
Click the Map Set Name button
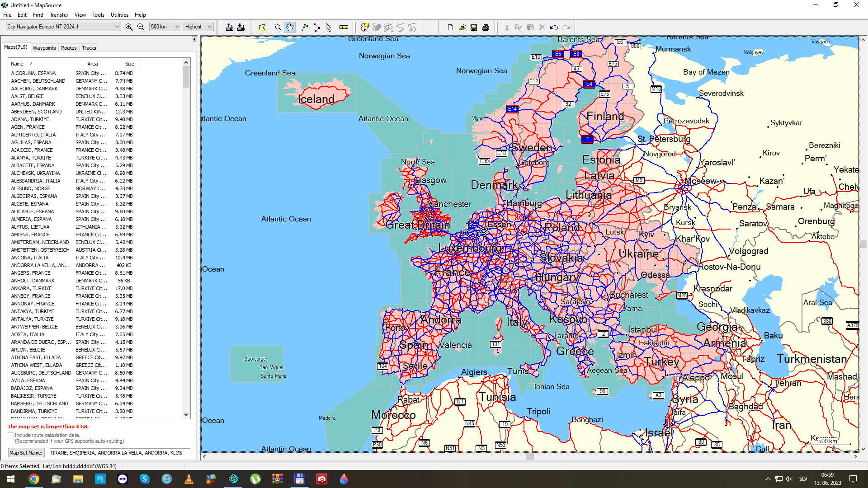point(26,453)
